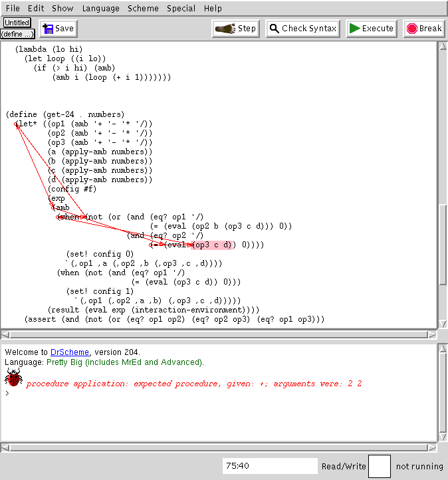Click the highlighted (op3 c d) expression
Screen dimensions: 448x480
[213, 245]
